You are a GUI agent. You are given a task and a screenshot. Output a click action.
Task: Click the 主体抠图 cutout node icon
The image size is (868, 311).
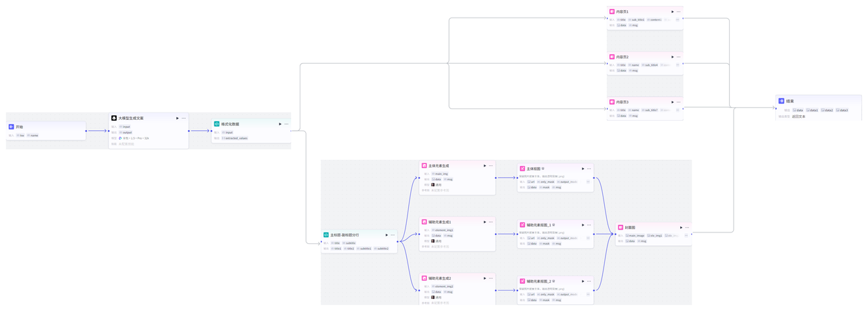tap(522, 169)
